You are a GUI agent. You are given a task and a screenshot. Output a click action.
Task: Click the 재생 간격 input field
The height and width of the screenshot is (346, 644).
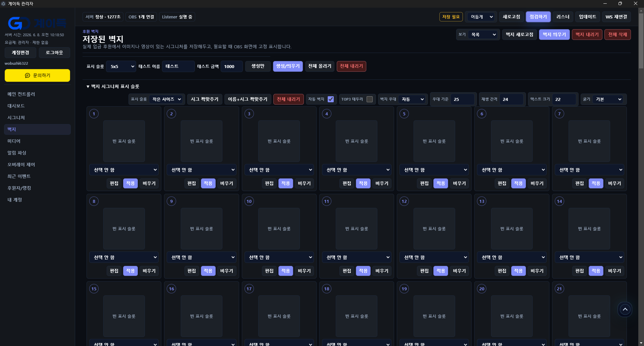511,99
